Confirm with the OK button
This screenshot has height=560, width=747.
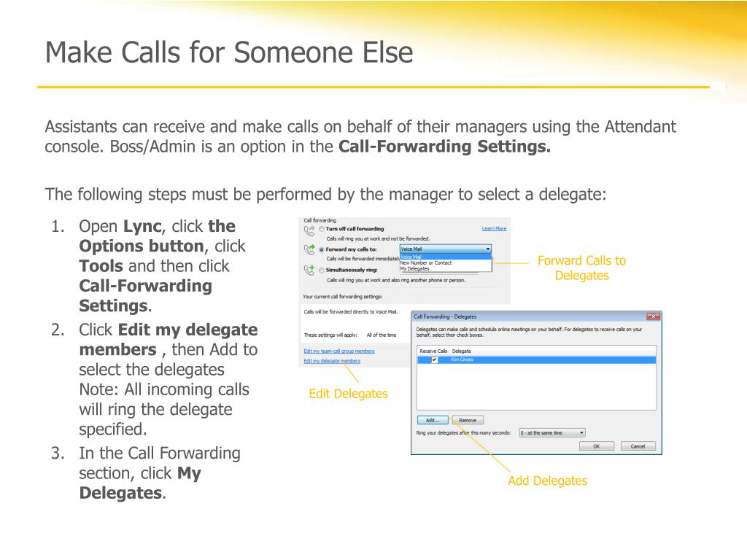597,446
